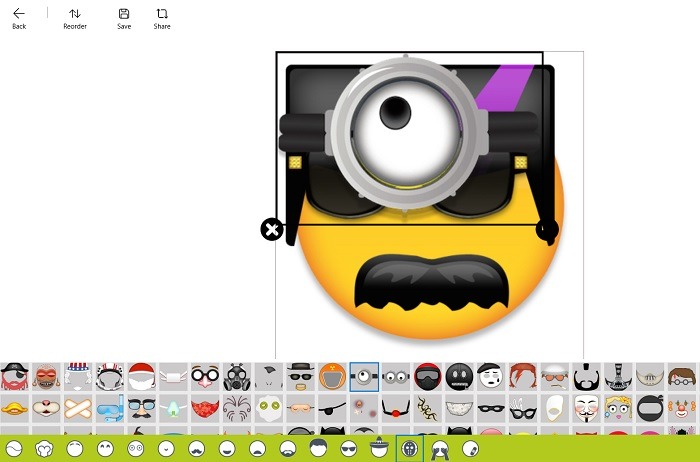Delete selected goggle with the X handle

271,229
